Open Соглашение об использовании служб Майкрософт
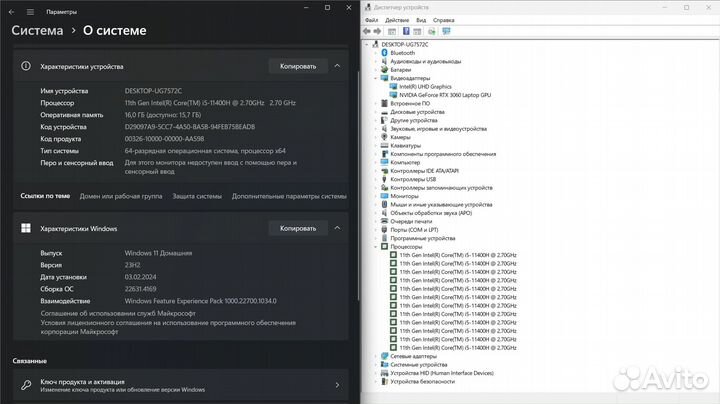720x404 pixels. pos(118,313)
